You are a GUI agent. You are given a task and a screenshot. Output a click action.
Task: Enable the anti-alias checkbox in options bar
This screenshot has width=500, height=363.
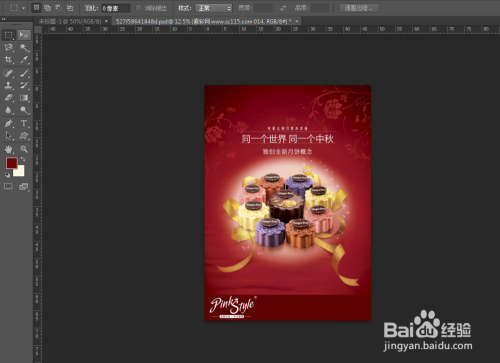(x=139, y=8)
